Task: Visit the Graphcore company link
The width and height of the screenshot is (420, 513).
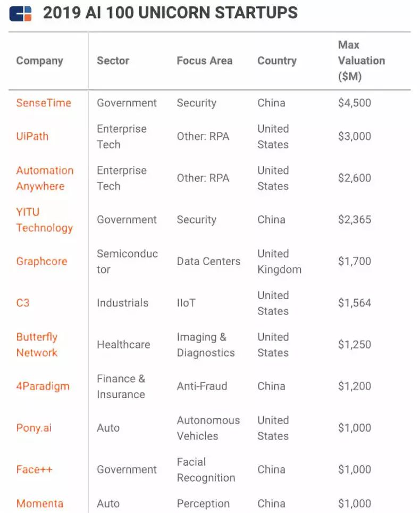Action: tap(42, 261)
